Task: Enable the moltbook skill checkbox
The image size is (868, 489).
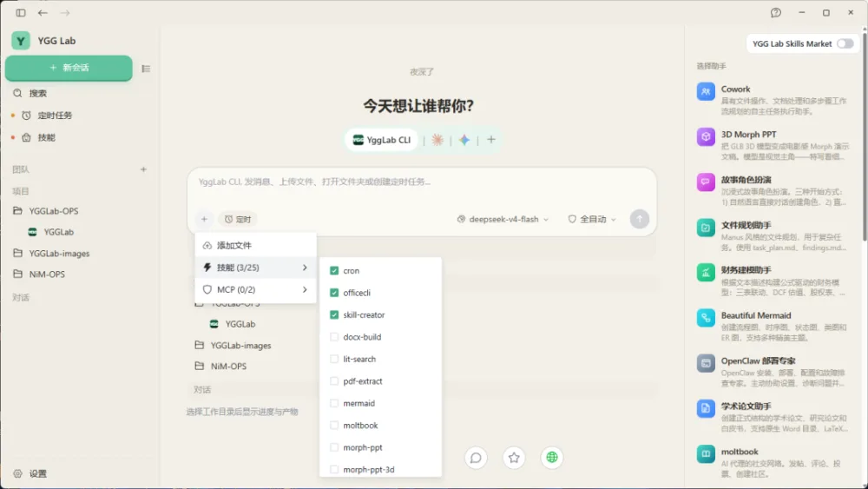Action: (x=334, y=426)
